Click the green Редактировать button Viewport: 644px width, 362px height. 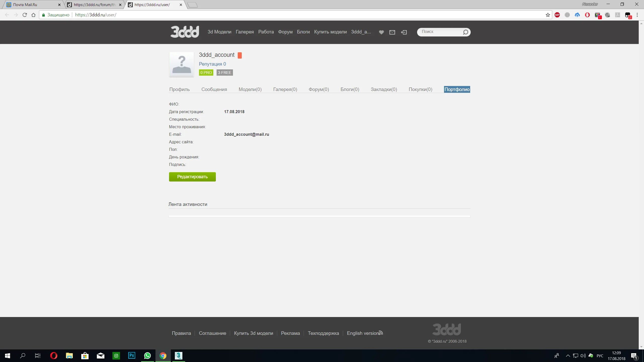click(x=192, y=177)
